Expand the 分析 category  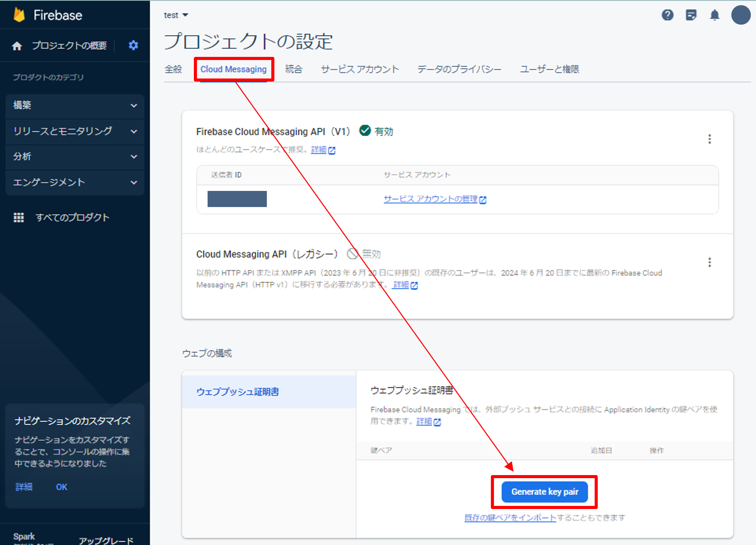[x=75, y=157]
